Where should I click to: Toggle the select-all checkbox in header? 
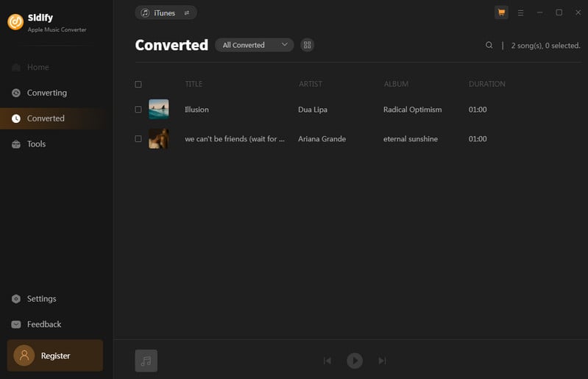pos(138,85)
